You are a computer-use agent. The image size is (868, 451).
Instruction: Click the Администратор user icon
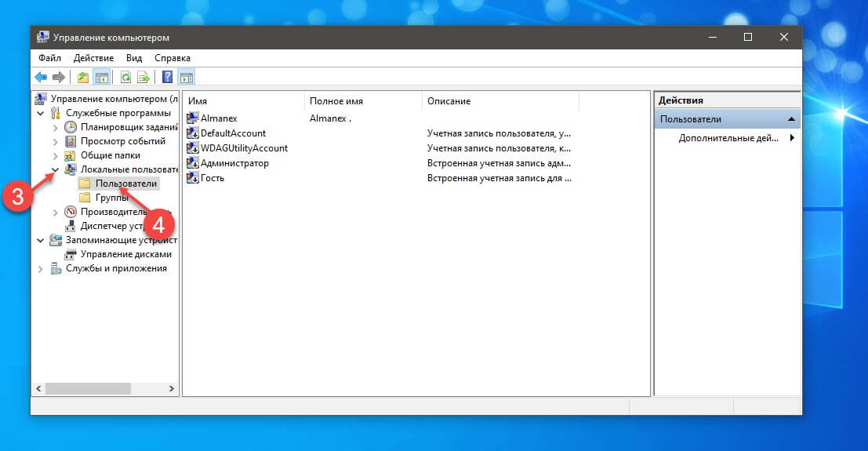[193, 163]
